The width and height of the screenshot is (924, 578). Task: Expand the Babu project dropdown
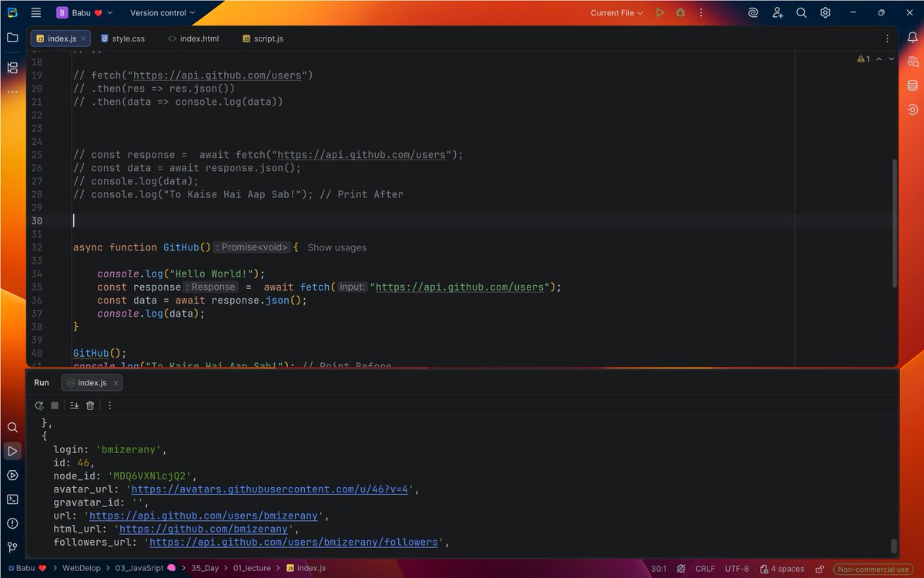click(x=84, y=12)
